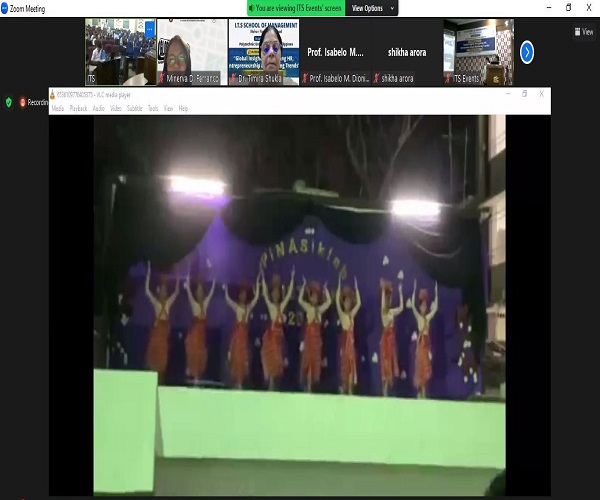This screenshot has height=500, width=600.
Task: Select the ITS Events video thumbnail
Action: (x=478, y=52)
